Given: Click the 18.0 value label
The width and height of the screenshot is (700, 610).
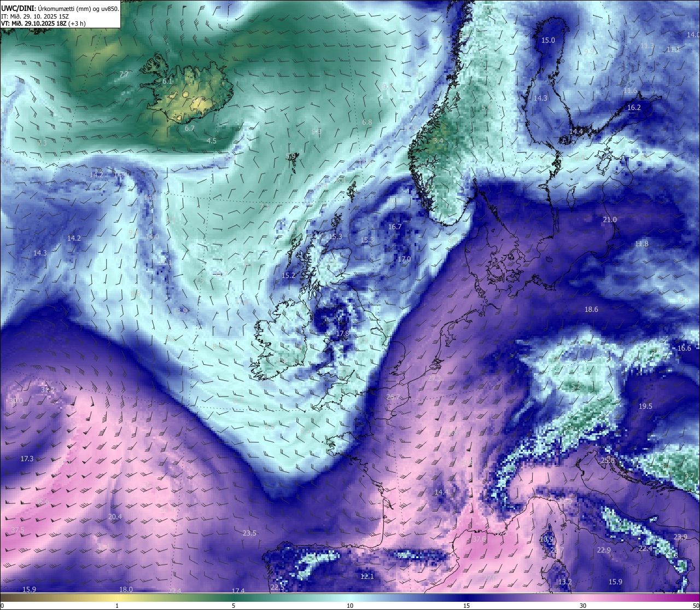Looking at the screenshot, I should (x=126, y=589).
